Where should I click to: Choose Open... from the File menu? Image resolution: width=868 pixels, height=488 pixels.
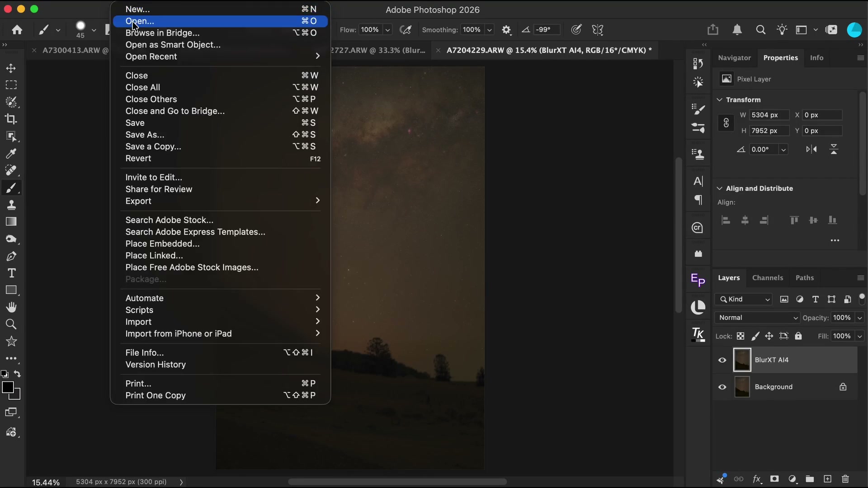coord(221,21)
